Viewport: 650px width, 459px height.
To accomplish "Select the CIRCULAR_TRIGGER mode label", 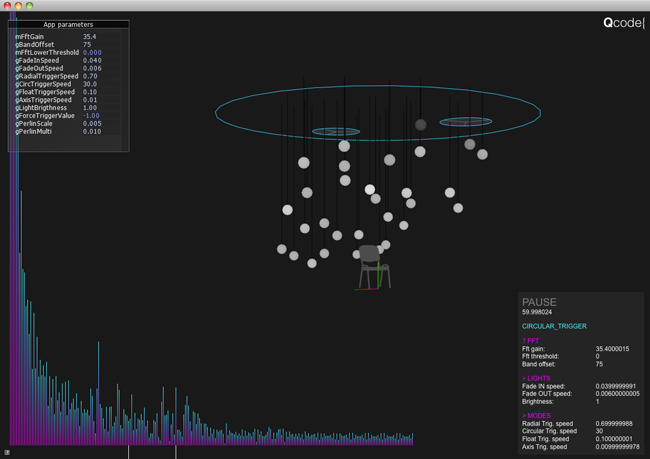I will (x=554, y=326).
